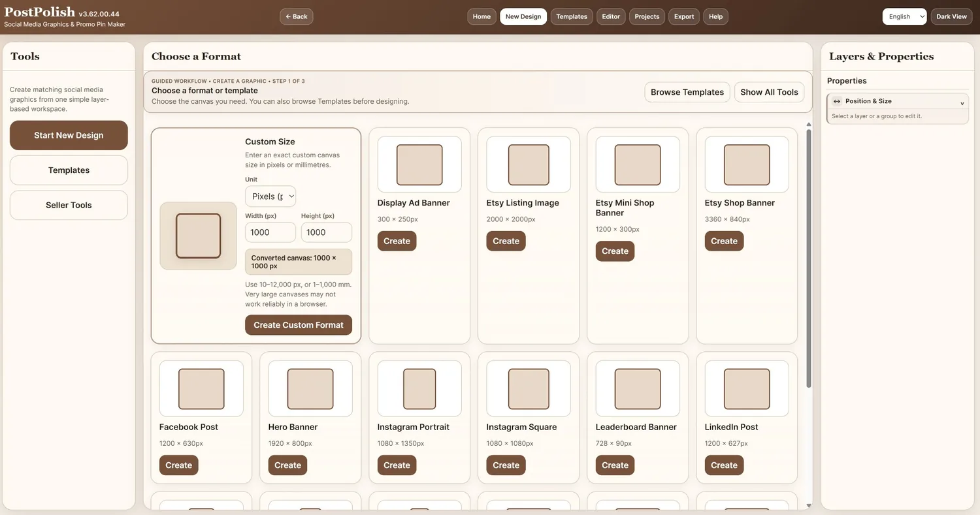The height and width of the screenshot is (515, 980).
Task: Click the Browse Templates button
Action: pos(687,92)
